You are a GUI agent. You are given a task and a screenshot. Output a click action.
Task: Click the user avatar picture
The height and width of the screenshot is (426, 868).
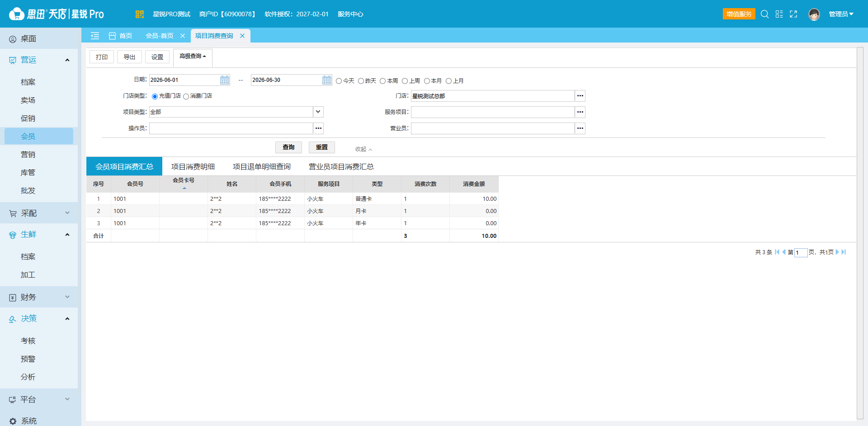(x=814, y=14)
